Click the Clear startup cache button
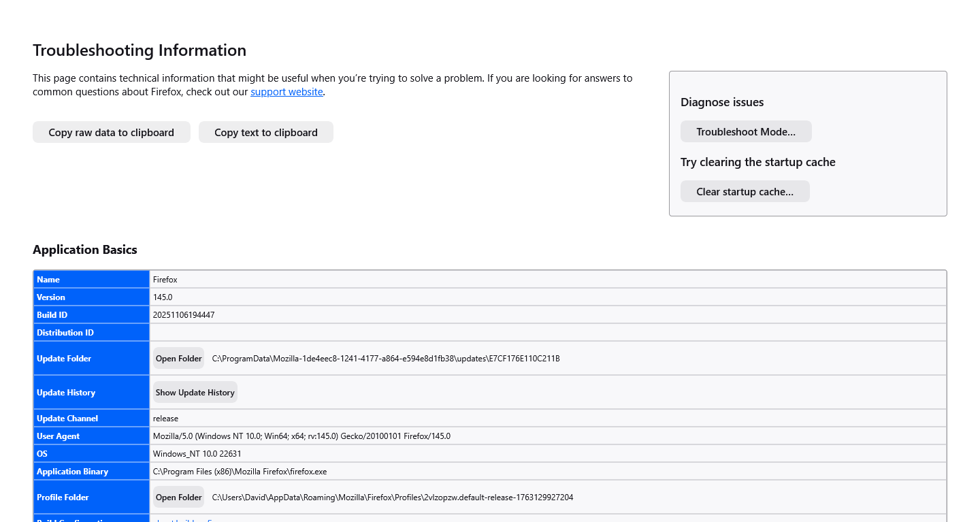The image size is (980, 522). click(x=745, y=192)
